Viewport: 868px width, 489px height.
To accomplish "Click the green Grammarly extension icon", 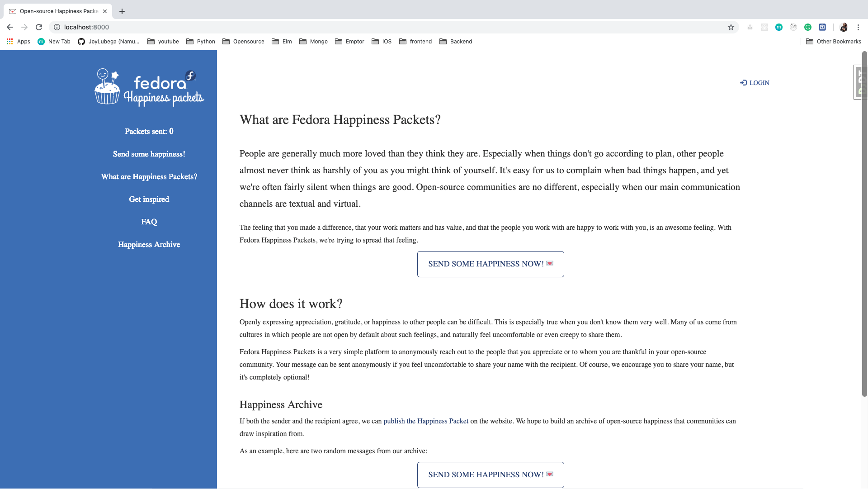I will click(808, 27).
